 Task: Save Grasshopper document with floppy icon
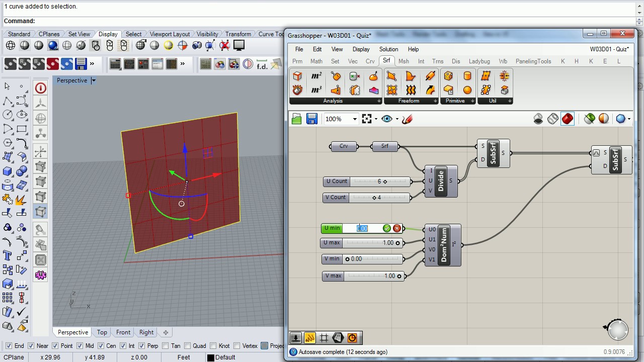click(x=311, y=119)
